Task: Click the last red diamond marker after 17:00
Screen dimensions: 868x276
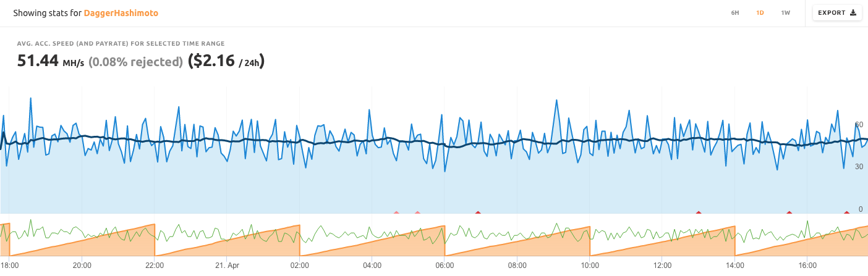Action: tap(847, 213)
